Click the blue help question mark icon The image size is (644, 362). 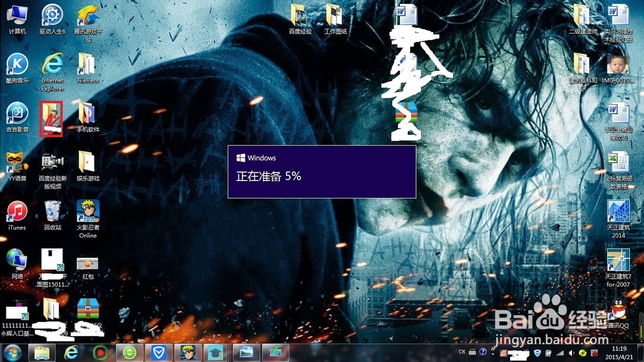(483, 352)
